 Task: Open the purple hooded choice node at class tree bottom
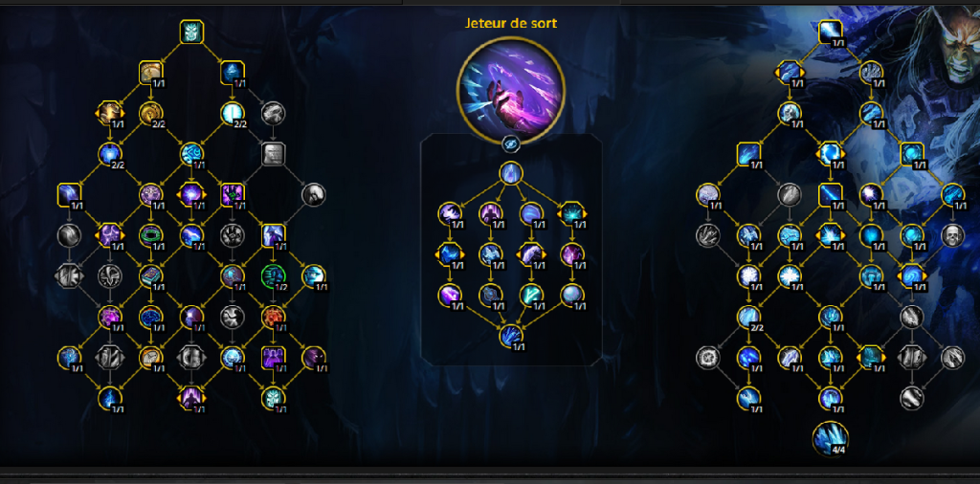tap(191, 398)
